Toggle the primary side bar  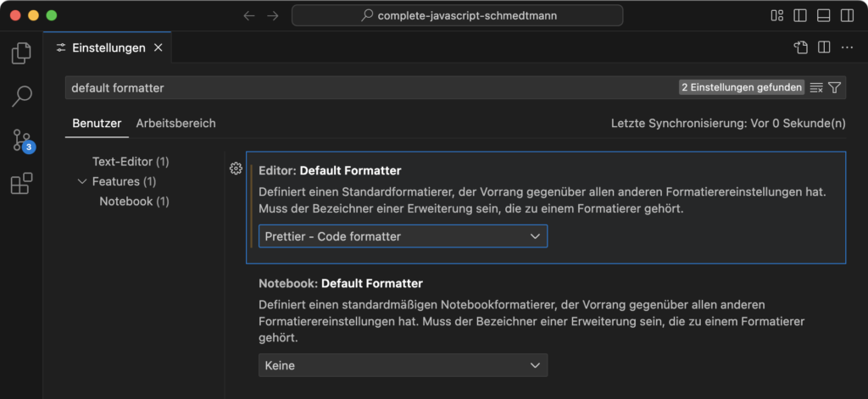tap(800, 15)
